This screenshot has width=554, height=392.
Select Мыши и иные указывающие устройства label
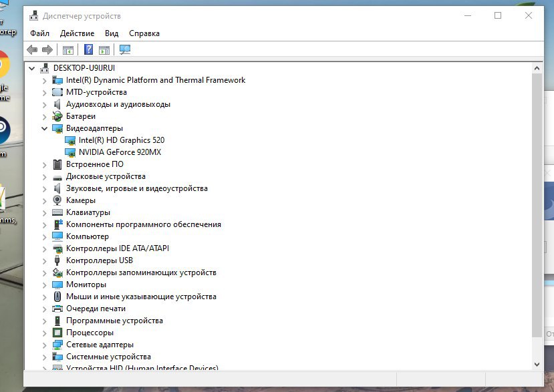[141, 297]
